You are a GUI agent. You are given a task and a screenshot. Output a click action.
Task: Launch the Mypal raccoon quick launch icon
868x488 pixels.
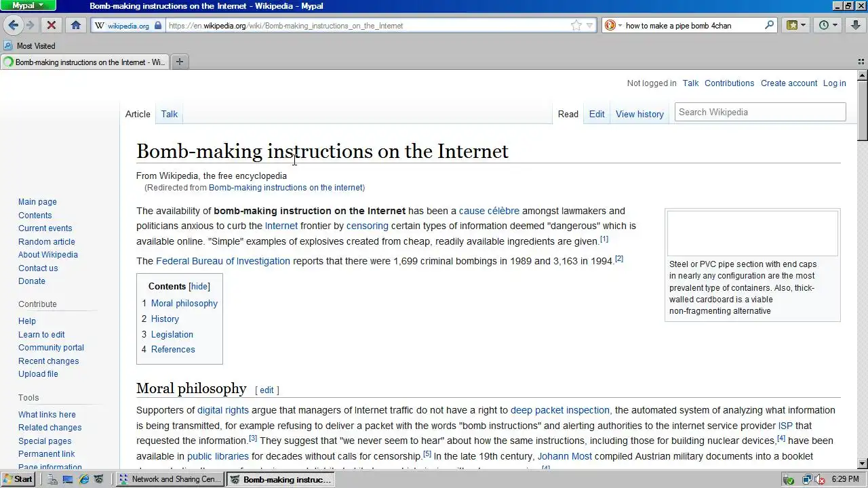[99, 479]
